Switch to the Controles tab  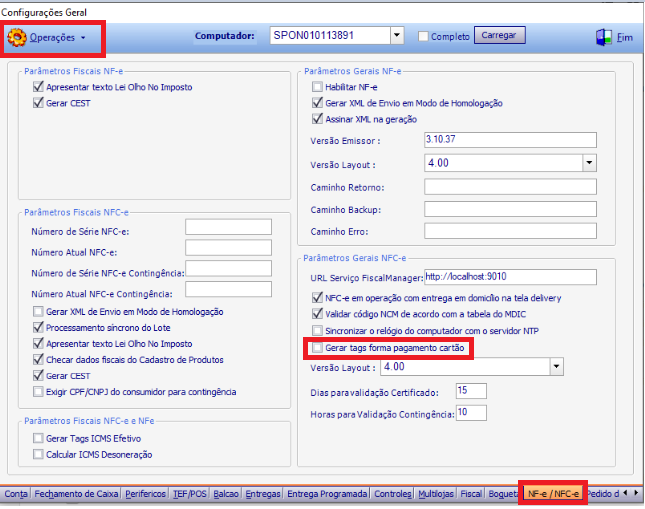[393, 493]
